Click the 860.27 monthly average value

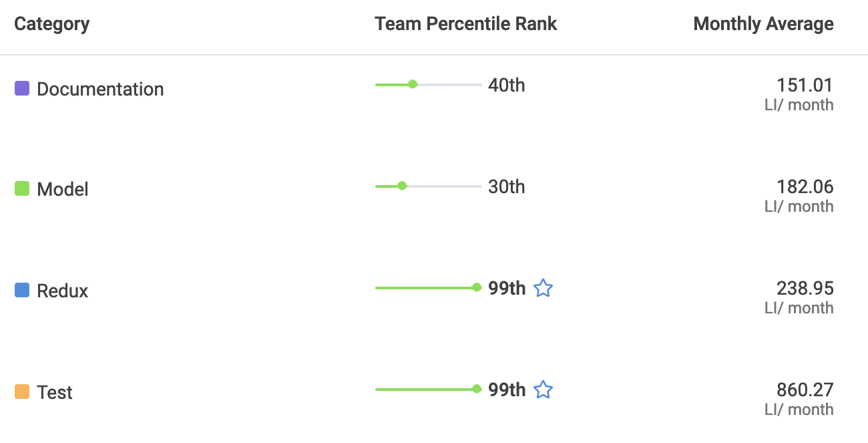coord(805,390)
